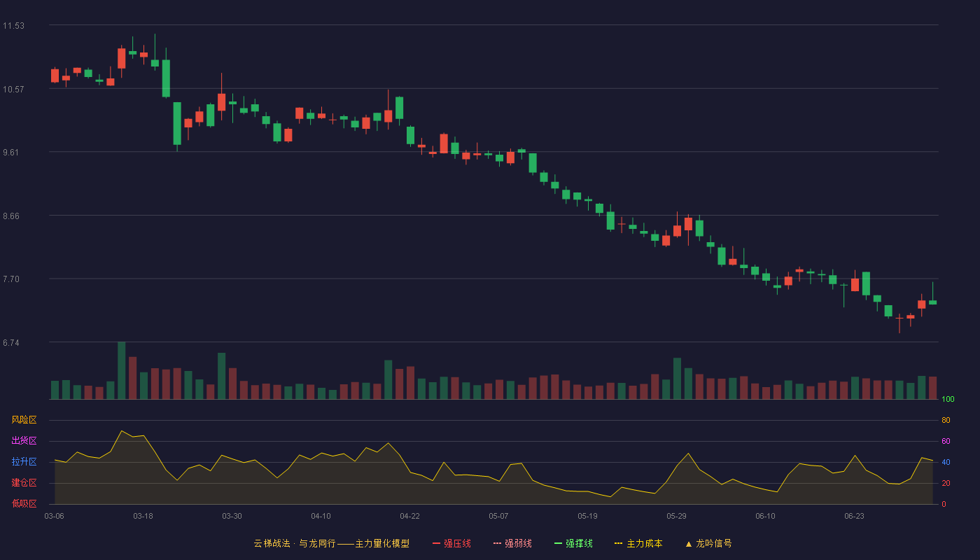
Task: Click the 11.53 price axis label
Action: 13,26
